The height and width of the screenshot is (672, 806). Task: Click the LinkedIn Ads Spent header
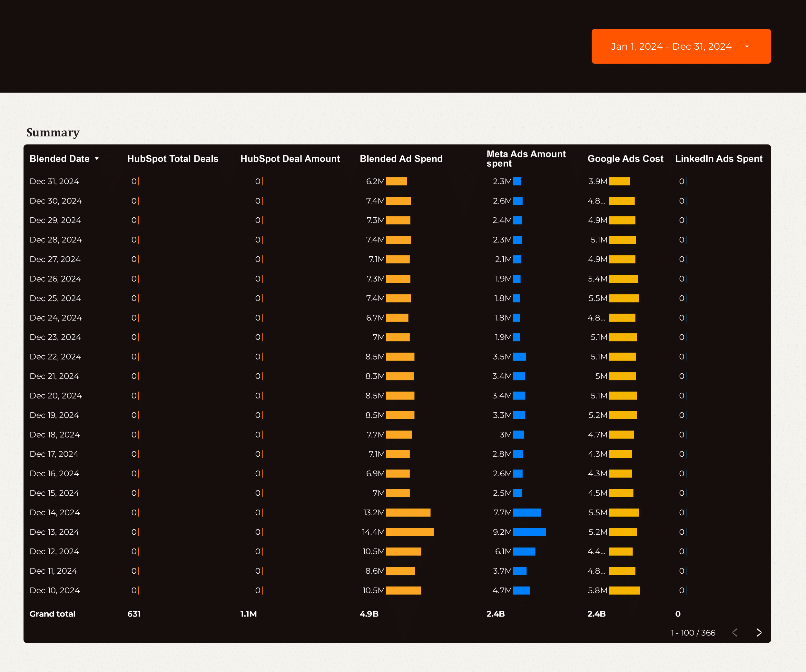click(x=719, y=159)
